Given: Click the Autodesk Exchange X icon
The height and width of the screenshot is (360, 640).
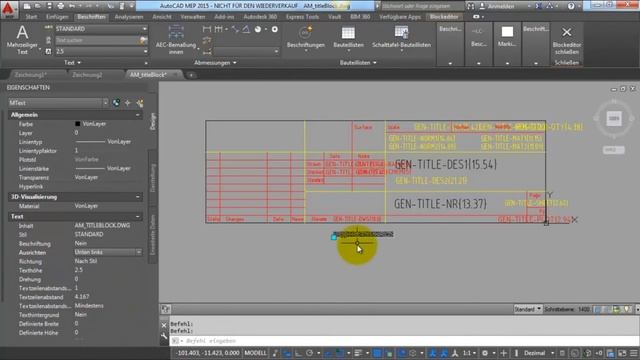Looking at the screenshot, I should pos(538,6).
